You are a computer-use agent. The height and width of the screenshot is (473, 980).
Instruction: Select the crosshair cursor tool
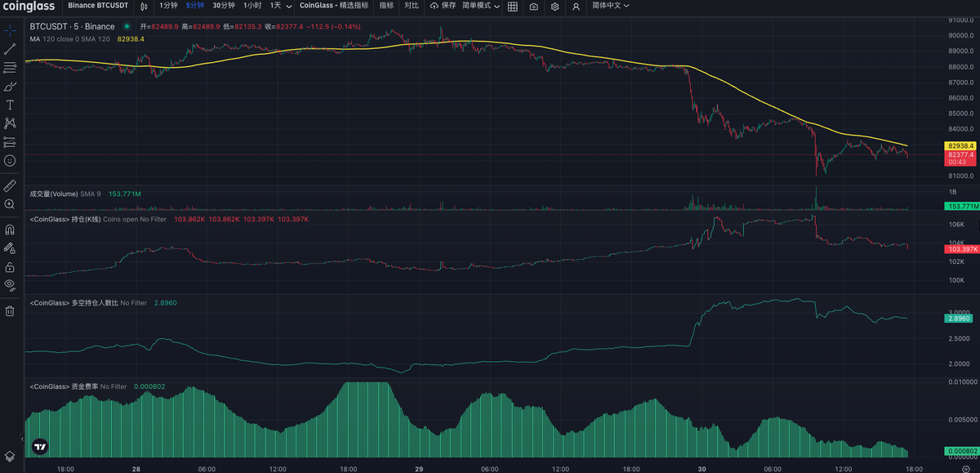(10, 29)
